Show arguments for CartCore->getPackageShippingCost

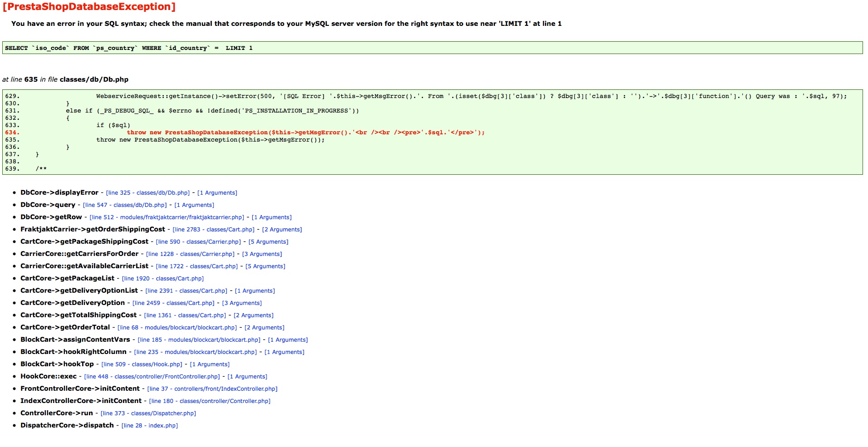(x=269, y=242)
